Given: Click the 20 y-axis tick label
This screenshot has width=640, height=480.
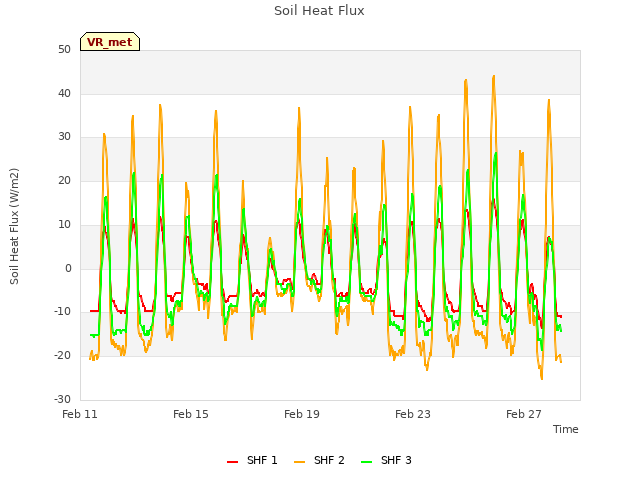Looking at the screenshot, I should coord(64,180).
